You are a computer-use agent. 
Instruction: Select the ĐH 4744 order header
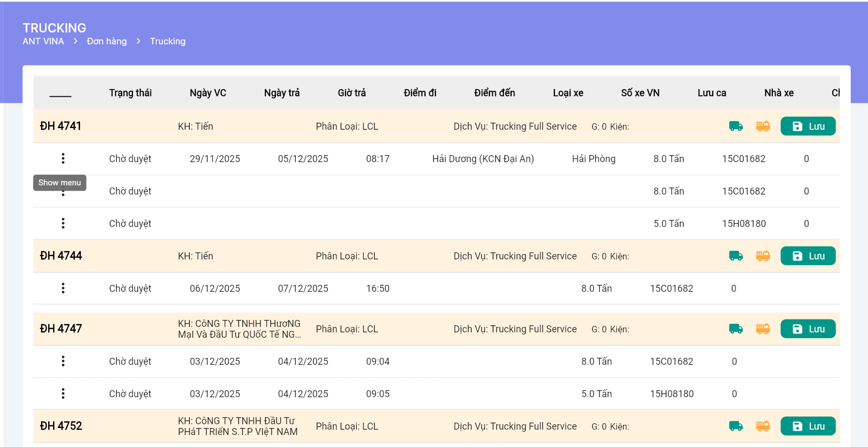pyautogui.click(x=61, y=256)
